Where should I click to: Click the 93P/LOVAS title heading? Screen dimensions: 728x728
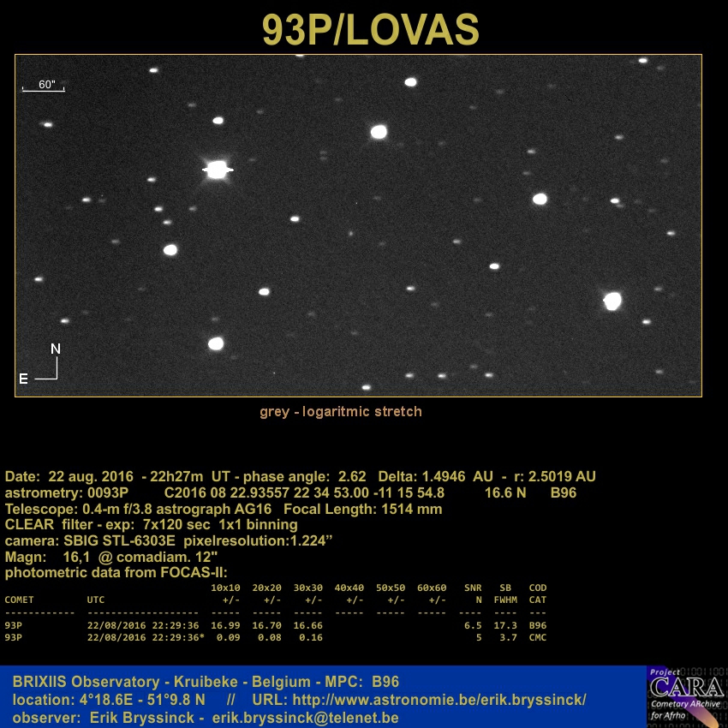point(370,30)
